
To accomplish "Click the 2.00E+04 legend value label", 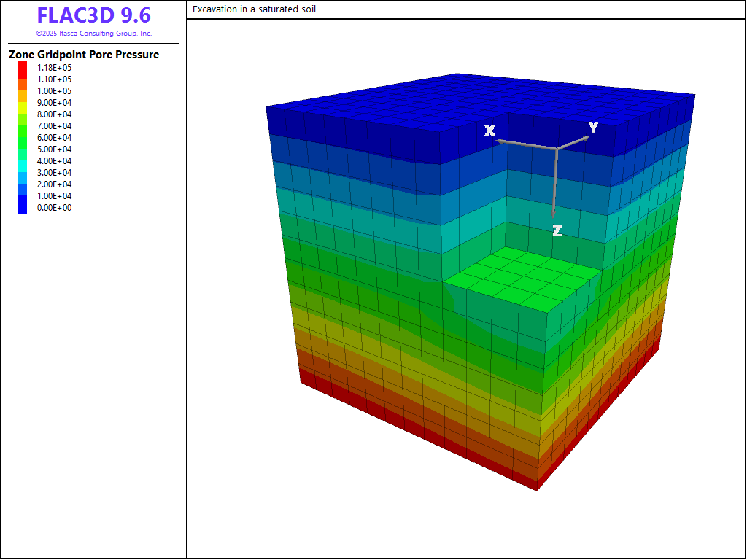I will click(55, 184).
